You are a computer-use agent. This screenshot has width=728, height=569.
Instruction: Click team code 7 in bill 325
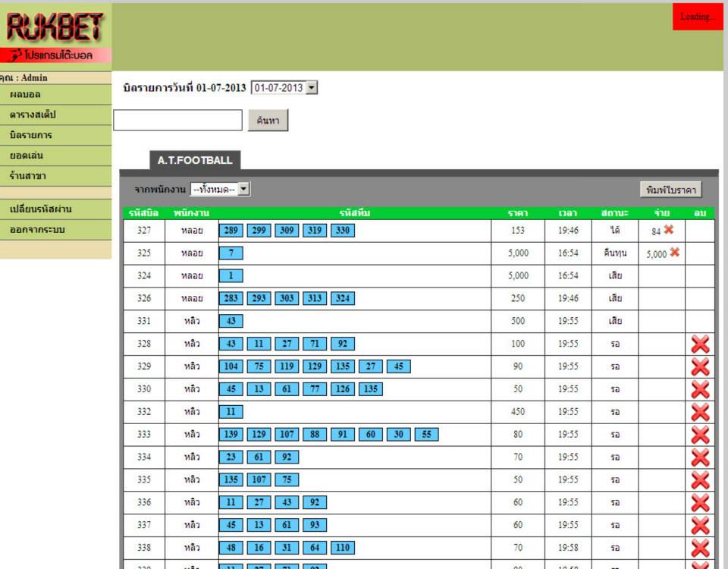tap(231, 253)
